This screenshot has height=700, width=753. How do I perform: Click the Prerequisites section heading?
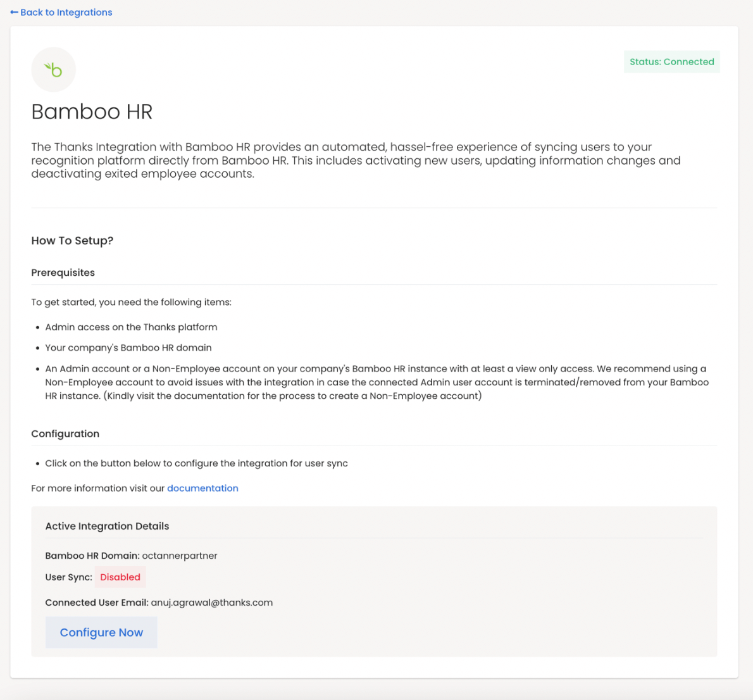click(x=63, y=273)
